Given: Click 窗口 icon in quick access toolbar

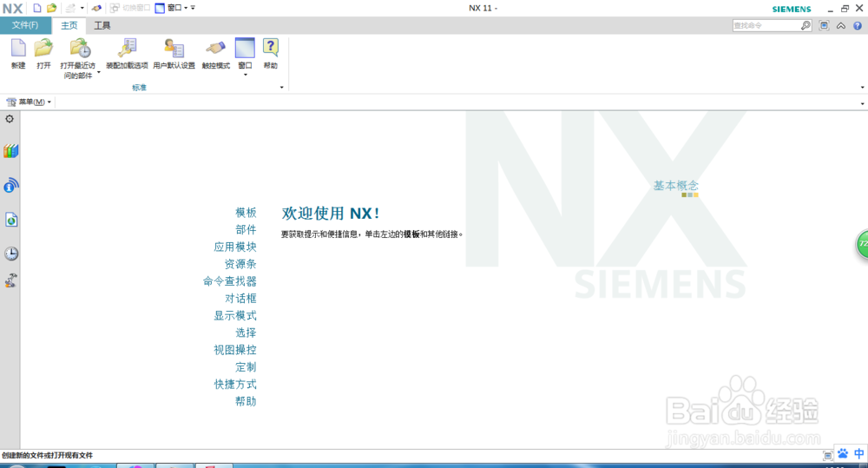Looking at the screenshot, I should pyautogui.click(x=160, y=9).
